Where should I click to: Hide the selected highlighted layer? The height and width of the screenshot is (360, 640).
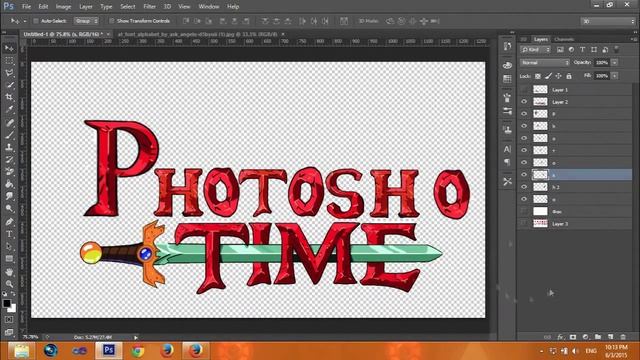524,175
